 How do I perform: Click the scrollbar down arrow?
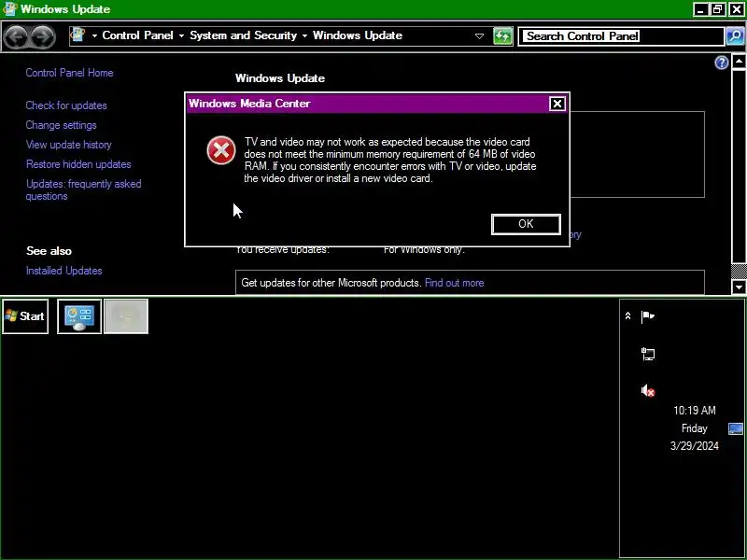[739, 287]
